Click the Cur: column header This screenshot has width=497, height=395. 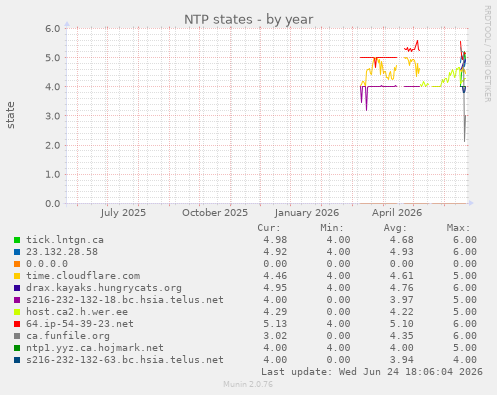[x=269, y=228]
